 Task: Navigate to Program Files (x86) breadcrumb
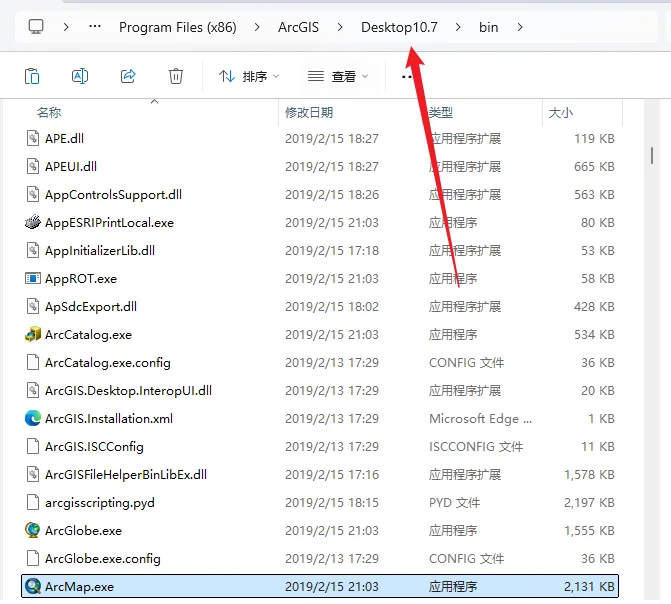178,27
